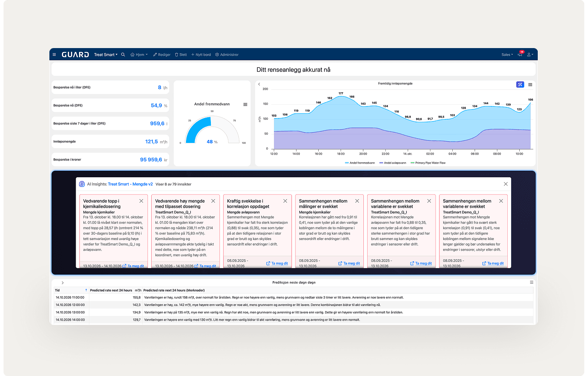This screenshot has height=376, width=588.
Task: Click the Innløpsmengde 121,5 value
Action: pyautogui.click(x=151, y=141)
